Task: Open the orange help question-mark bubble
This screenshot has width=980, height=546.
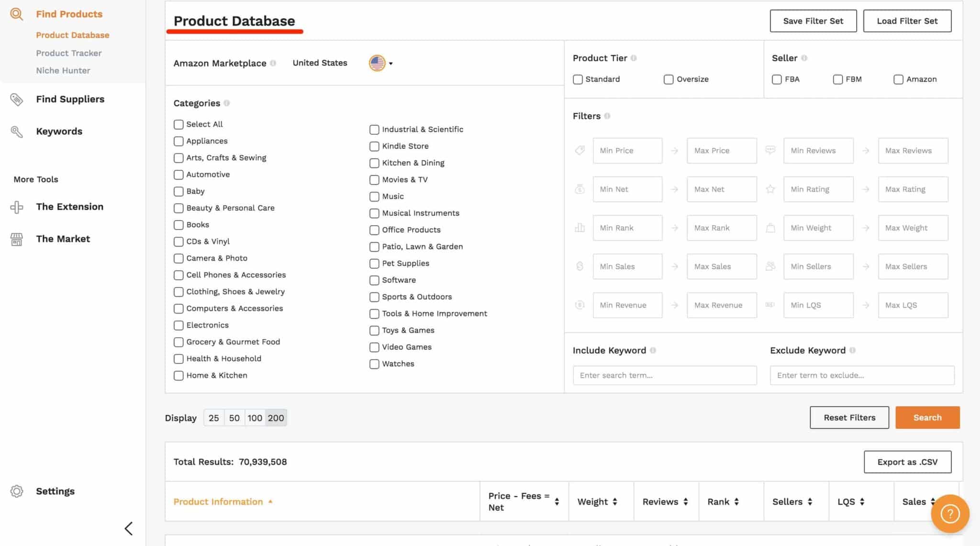Action: 950,514
